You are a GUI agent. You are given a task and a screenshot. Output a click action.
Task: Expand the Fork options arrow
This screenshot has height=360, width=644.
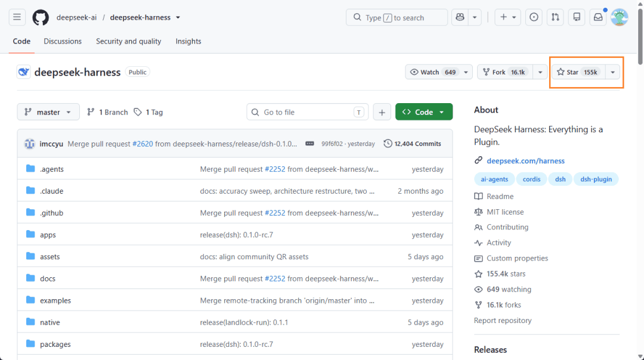[x=540, y=72]
